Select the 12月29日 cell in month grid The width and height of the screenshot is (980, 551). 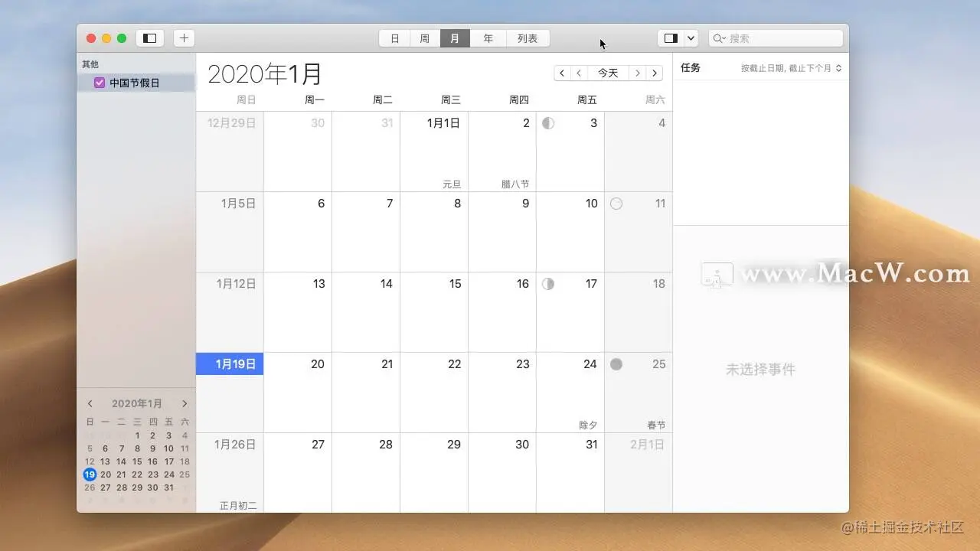click(230, 152)
